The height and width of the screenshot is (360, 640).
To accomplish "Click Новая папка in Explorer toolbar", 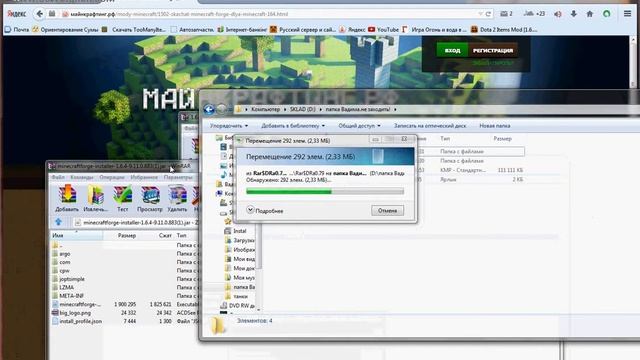I will [495, 126].
